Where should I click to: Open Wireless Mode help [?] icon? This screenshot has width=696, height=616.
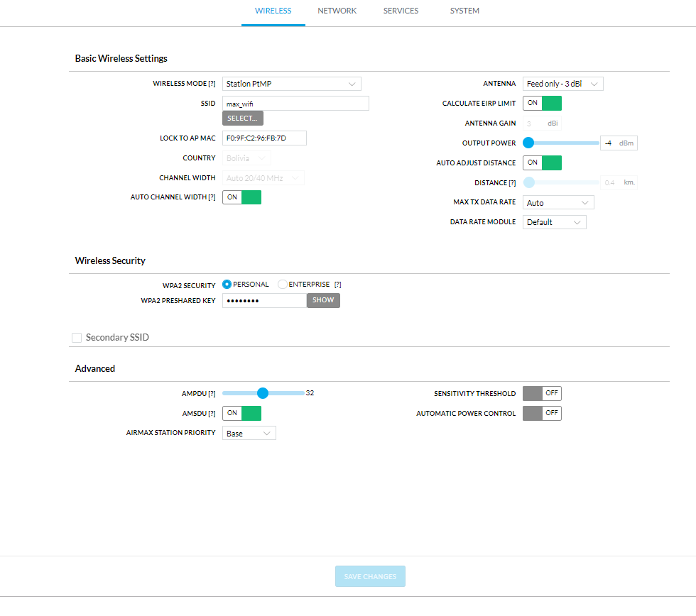(212, 84)
